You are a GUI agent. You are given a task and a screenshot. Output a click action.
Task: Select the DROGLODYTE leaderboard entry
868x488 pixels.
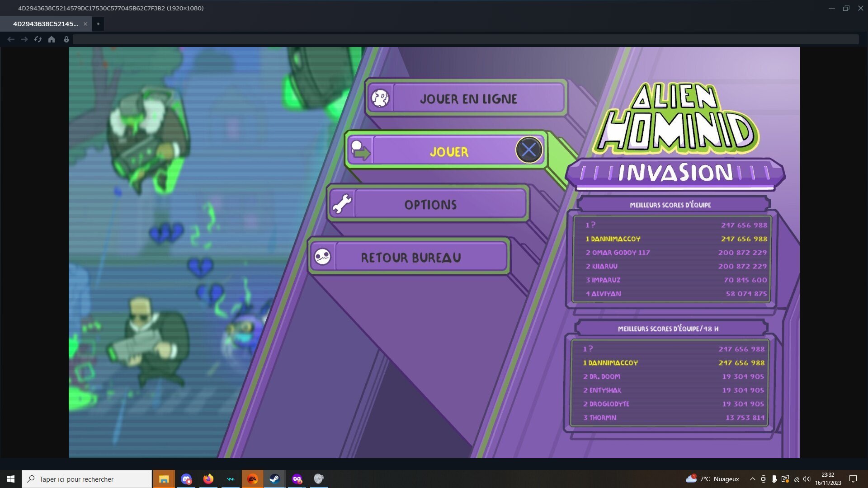pyautogui.click(x=674, y=404)
